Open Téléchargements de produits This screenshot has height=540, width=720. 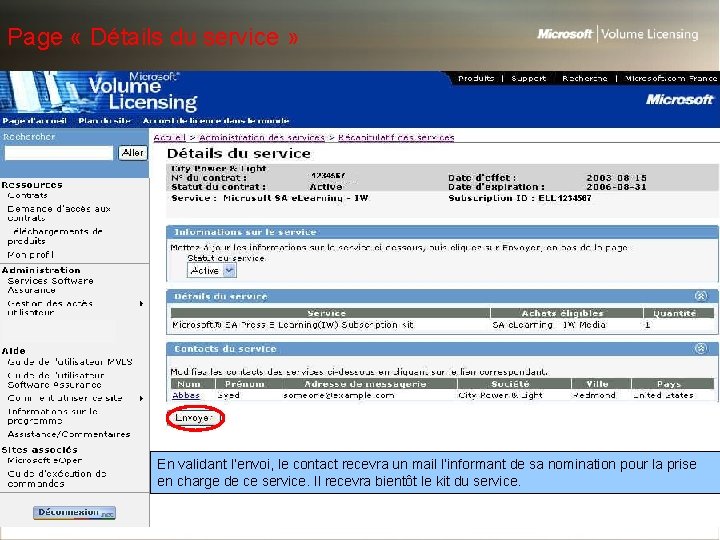[x=55, y=236]
